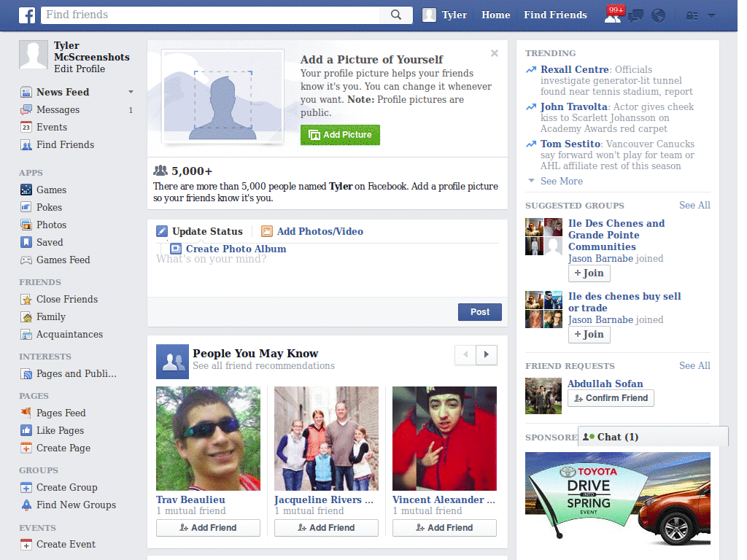The height and width of the screenshot is (560, 747).
Task: Click See All for Friend Requests
Action: (694, 366)
